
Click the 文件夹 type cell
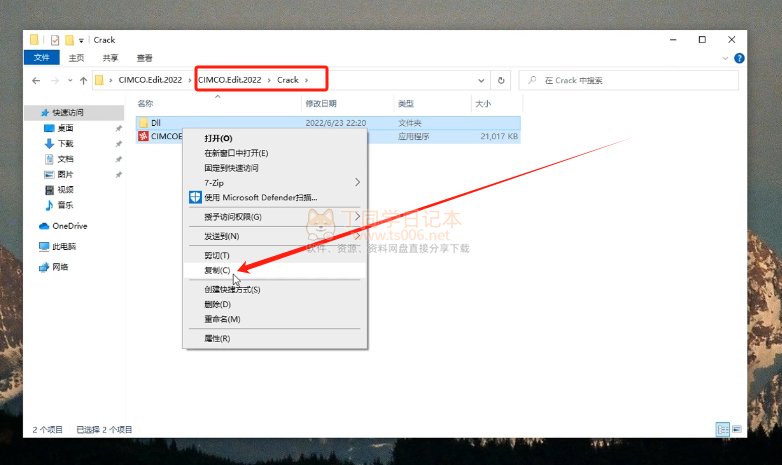[409, 123]
